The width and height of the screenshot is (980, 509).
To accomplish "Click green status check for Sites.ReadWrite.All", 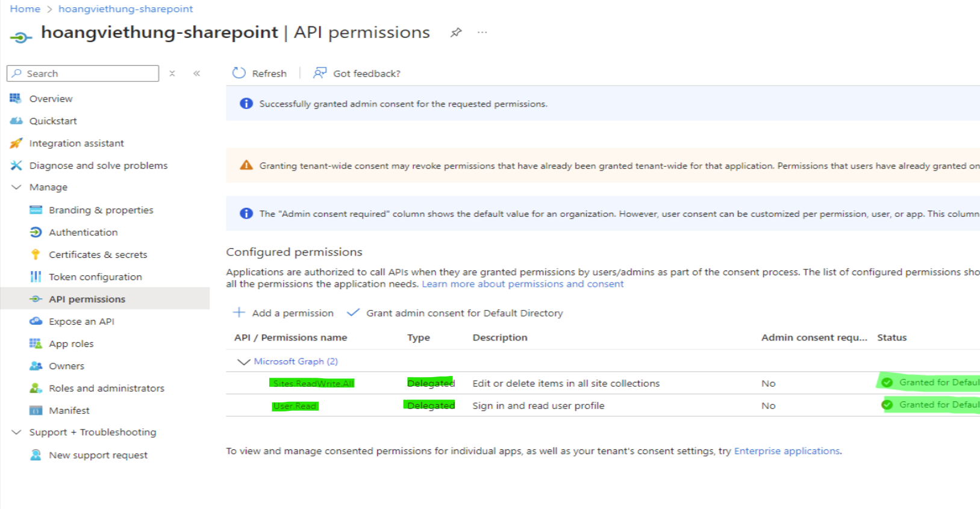I will click(x=887, y=383).
